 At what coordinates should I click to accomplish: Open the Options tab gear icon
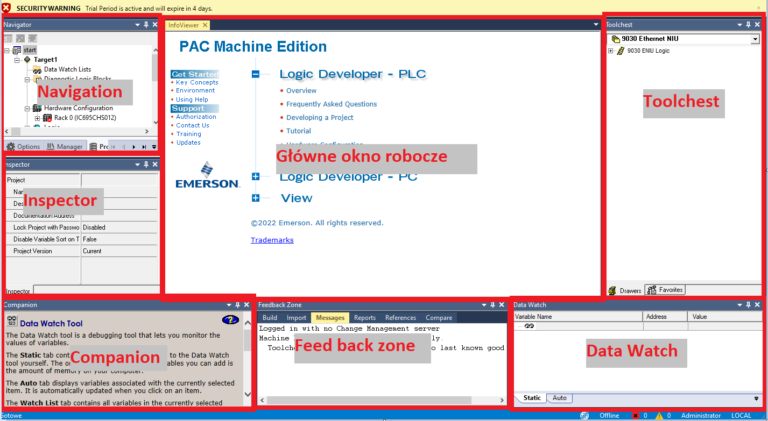click(x=10, y=146)
